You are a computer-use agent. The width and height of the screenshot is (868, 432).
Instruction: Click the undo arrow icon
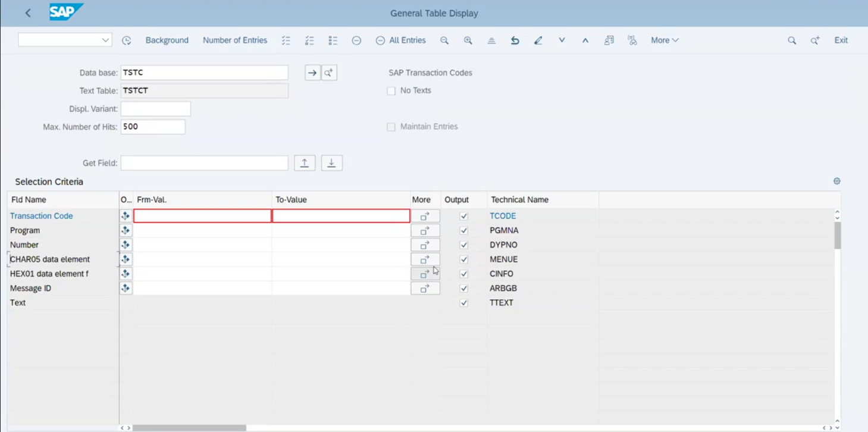click(515, 40)
